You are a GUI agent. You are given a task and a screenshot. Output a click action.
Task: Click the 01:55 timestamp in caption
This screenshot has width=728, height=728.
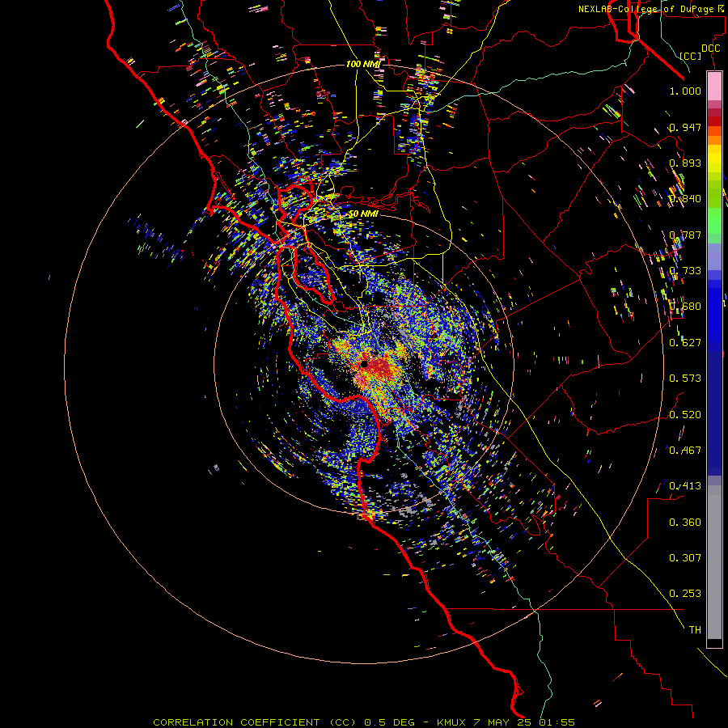tap(557, 722)
